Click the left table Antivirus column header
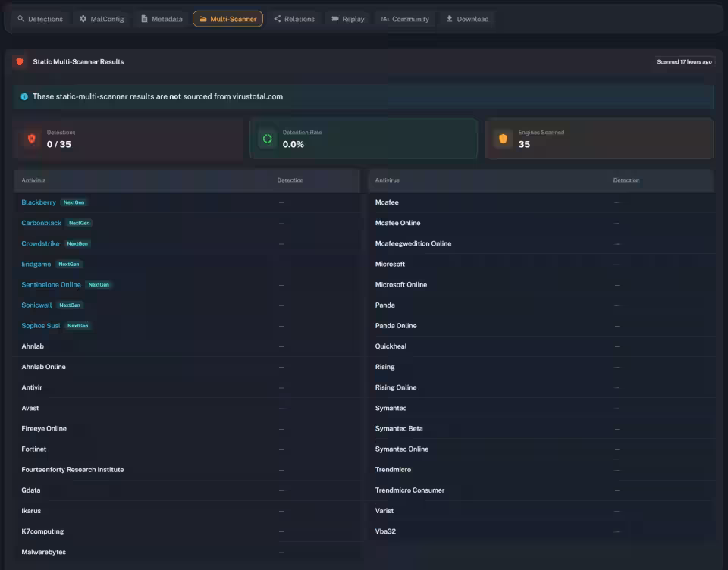 click(33, 180)
